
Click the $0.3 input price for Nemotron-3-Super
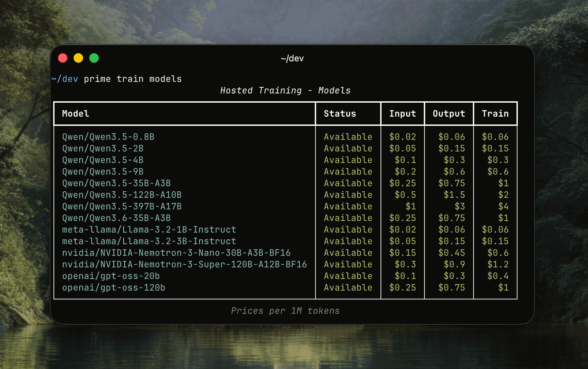(x=405, y=265)
